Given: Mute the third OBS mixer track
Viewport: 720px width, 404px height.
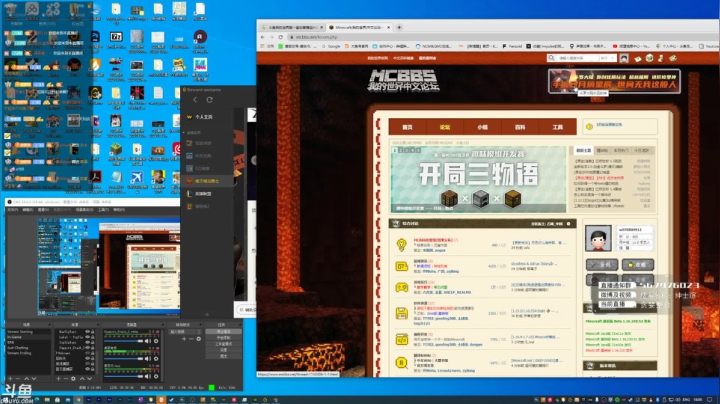Looking at the screenshot, I should [147, 376].
